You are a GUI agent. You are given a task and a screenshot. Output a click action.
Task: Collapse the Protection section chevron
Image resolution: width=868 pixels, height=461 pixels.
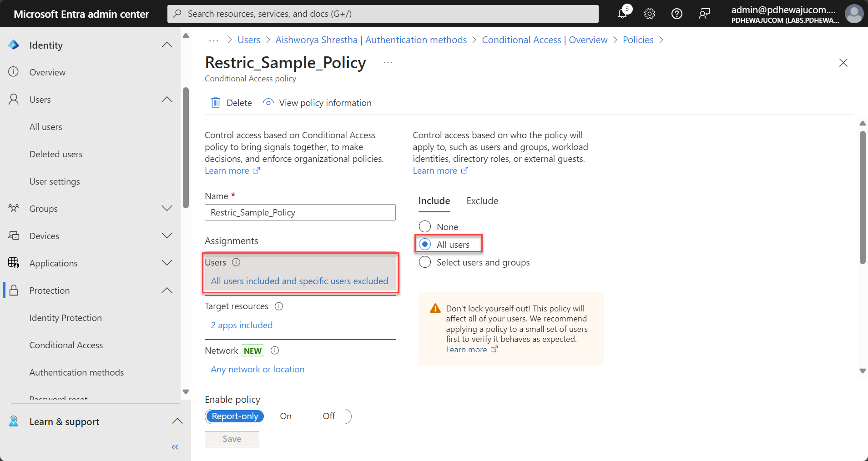coord(167,290)
